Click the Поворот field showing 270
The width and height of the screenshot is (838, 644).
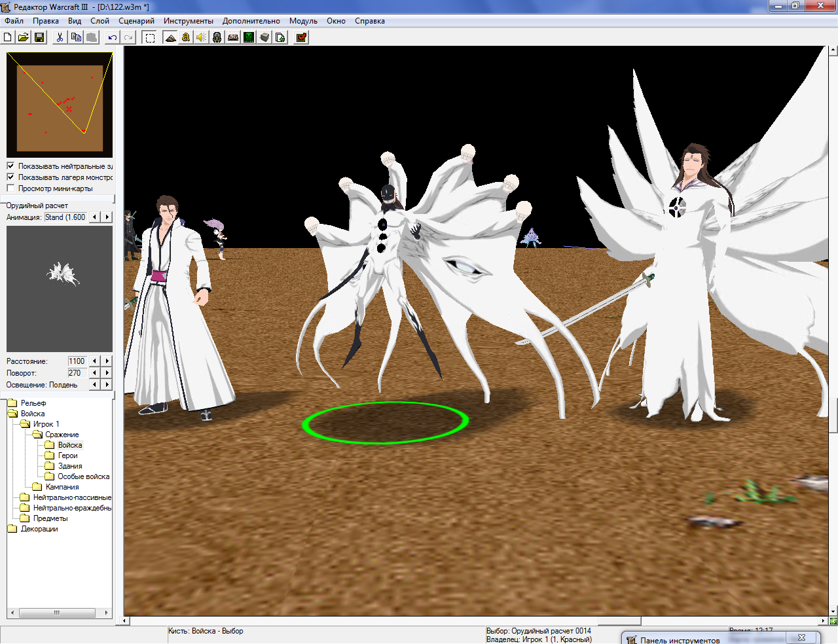coord(77,373)
